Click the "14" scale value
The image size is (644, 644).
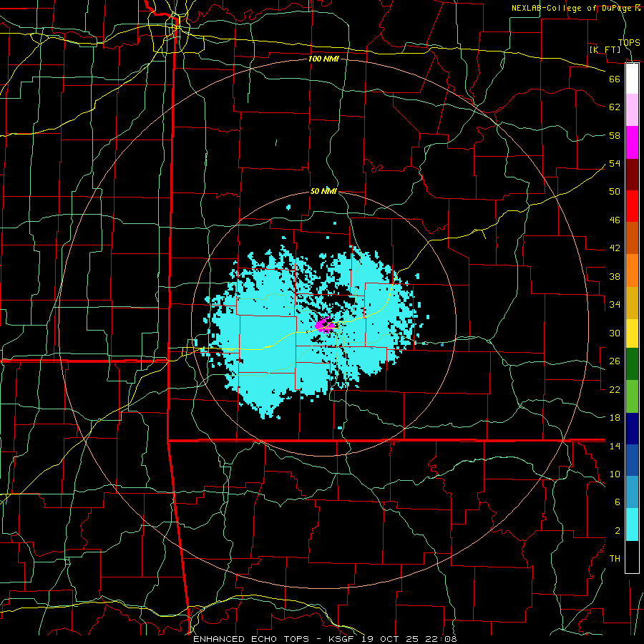615,446
